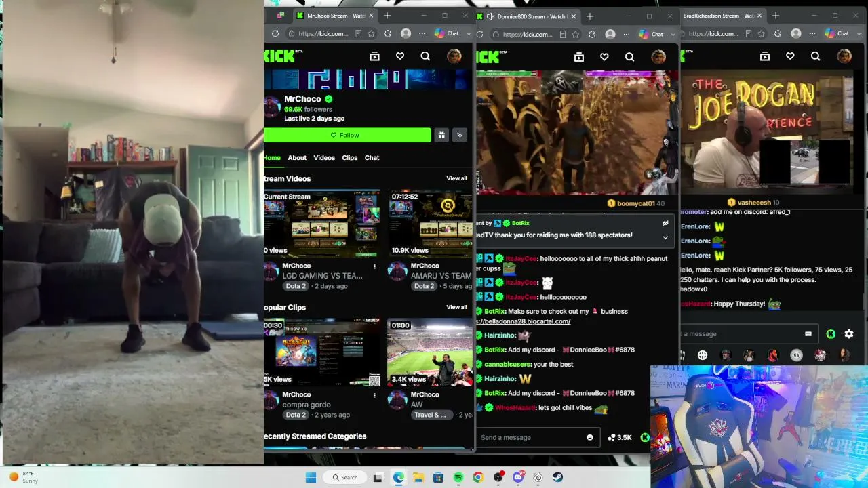Open Kick search in the MrChoco window
The width and height of the screenshot is (868, 488).
click(x=425, y=57)
